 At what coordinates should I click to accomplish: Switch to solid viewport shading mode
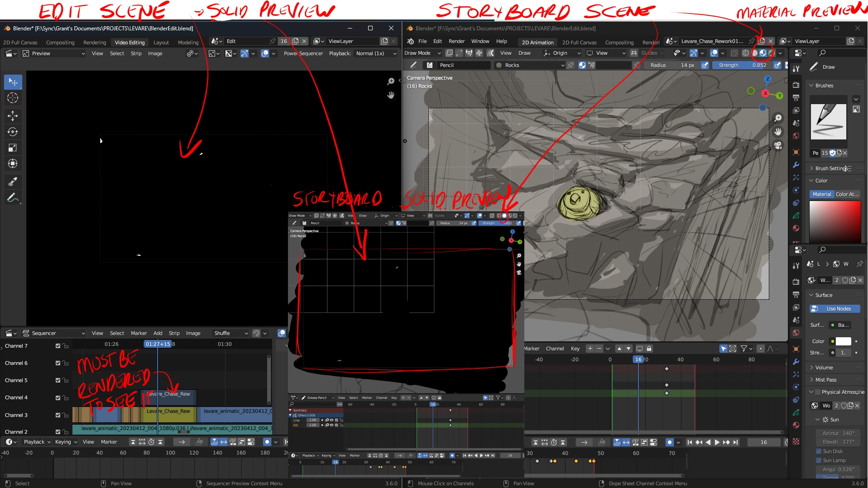[755, 53]
